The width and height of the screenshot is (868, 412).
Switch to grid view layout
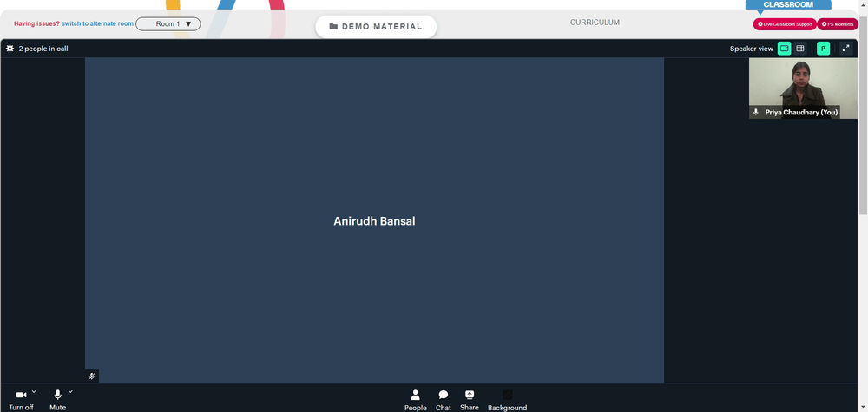tap(800, 49)
